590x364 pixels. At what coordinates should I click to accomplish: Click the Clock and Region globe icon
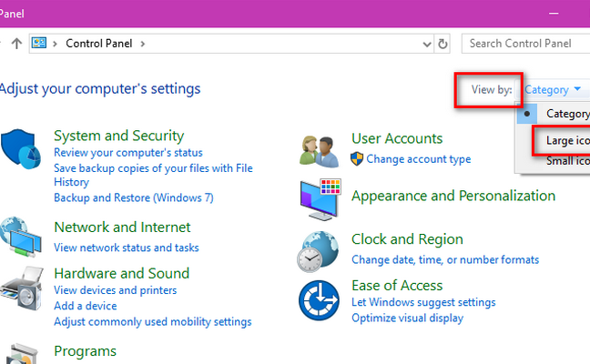tap(318, 251)
